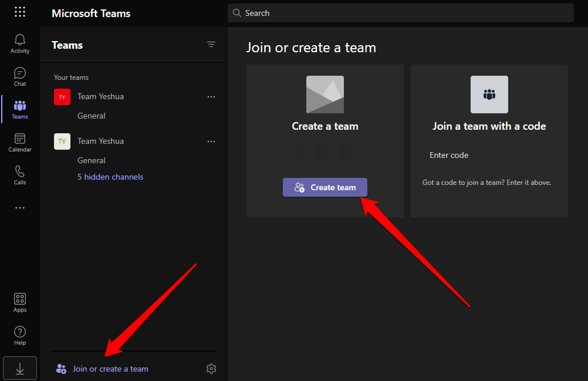
Task: Select the first Team Yeshua name
Action: [100, 96]
